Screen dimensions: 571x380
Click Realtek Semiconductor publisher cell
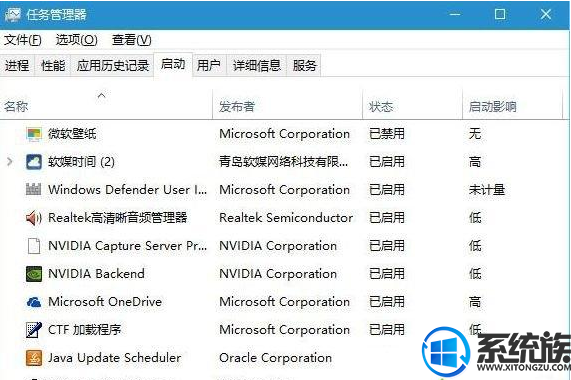point(286,218)
